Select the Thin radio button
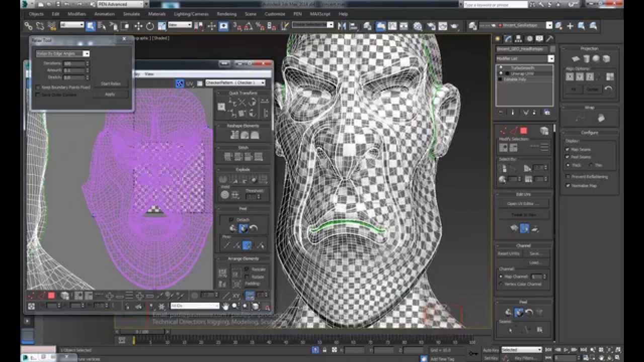 coord(591,165)
